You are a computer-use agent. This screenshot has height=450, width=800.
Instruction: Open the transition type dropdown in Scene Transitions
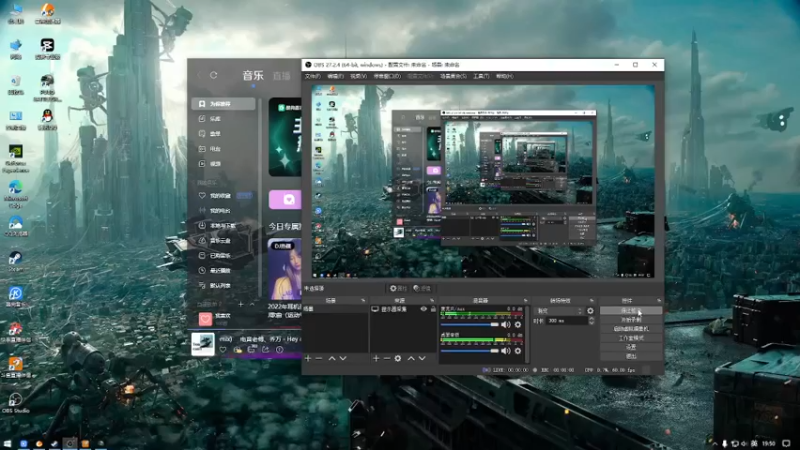click(x=559, y=311)
